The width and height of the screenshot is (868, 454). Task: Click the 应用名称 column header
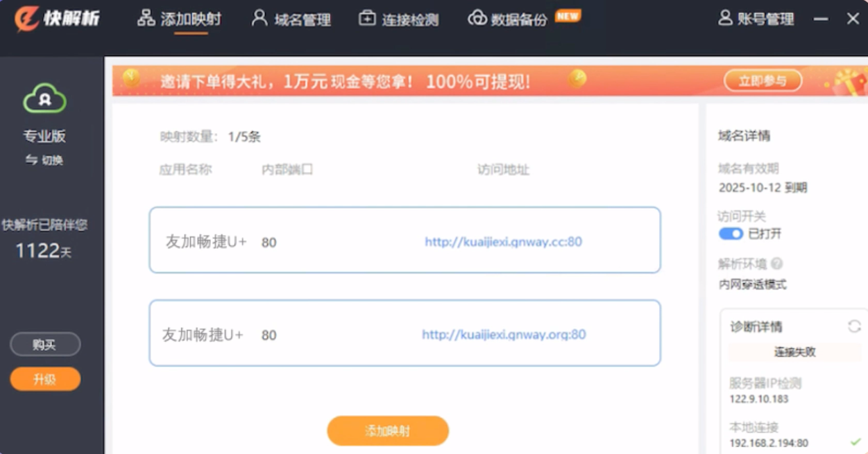tap(185, 170)
